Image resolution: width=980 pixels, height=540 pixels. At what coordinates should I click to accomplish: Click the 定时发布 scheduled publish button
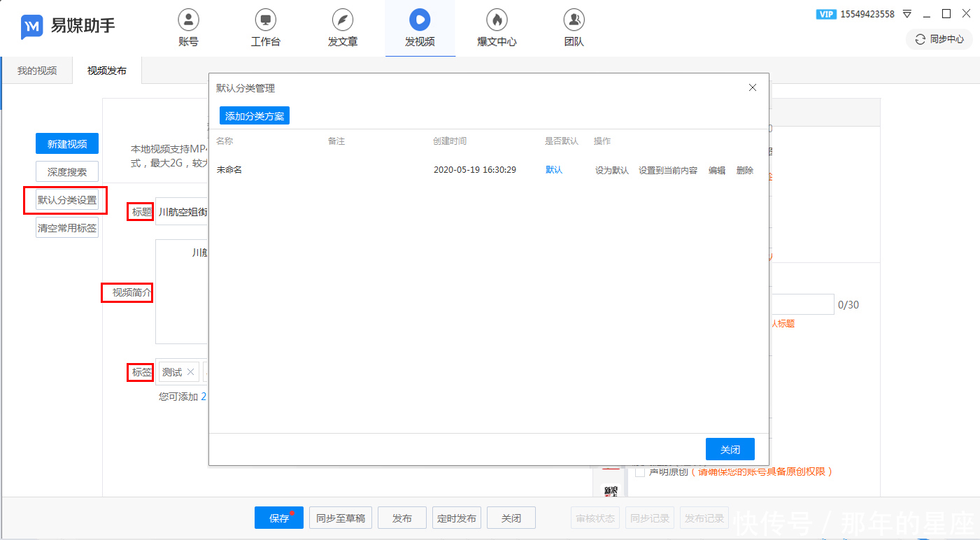[x=456, y=518]
